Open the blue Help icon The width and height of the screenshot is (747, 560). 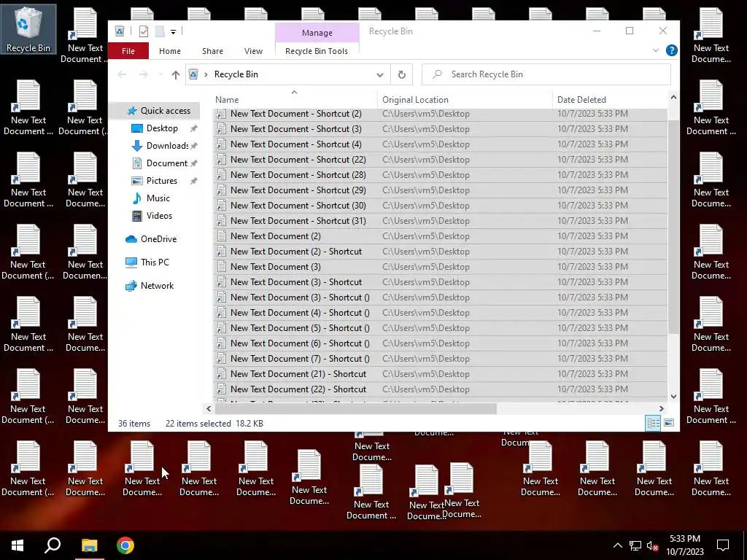click(x=671, y=50)
